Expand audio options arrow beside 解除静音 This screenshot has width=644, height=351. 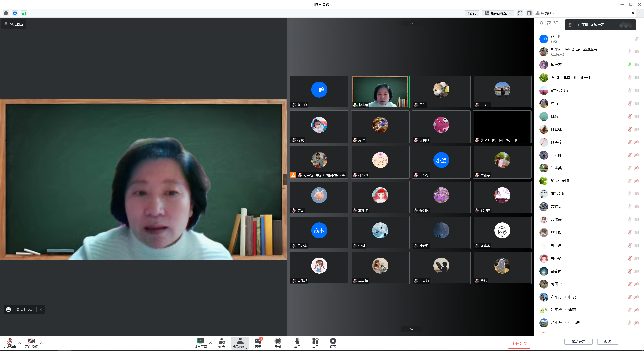tap(20, 343)
